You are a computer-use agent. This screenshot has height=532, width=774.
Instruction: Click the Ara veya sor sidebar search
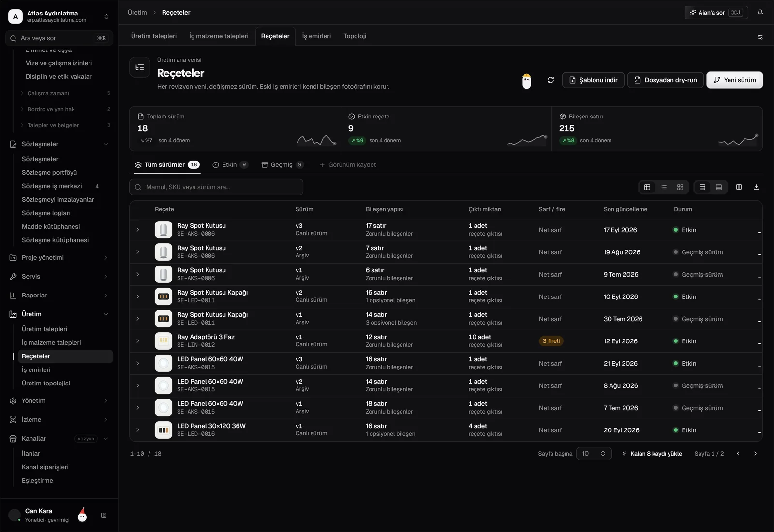click(x=59, y=38)
